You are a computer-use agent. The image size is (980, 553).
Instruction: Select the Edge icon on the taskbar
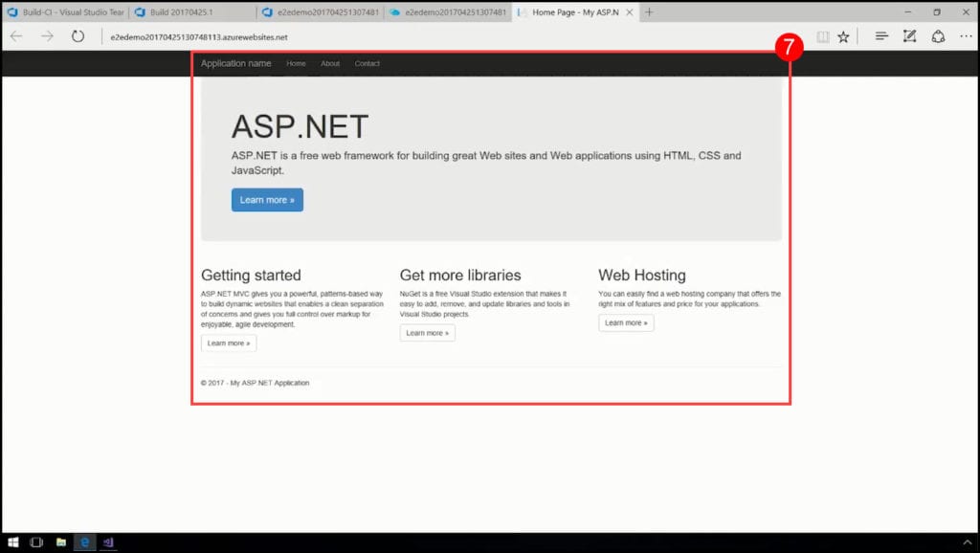pos(84,542)
